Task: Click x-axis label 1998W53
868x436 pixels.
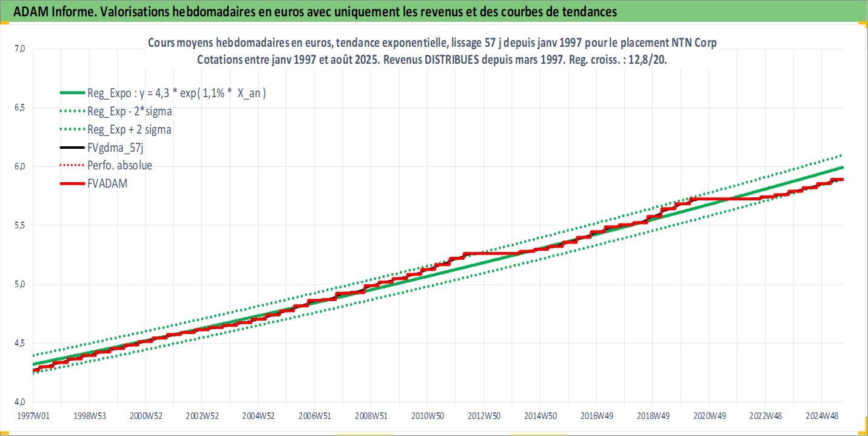Action: [90, 415]
